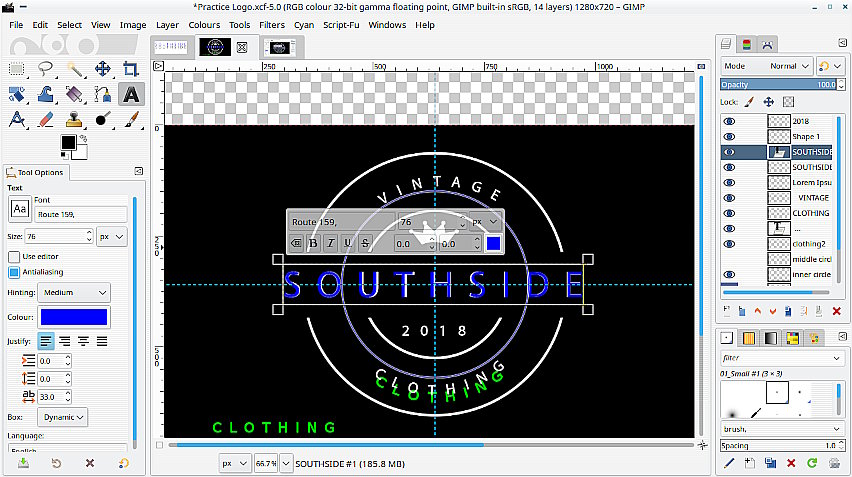This screenshot has width=852, height=477.
Task: Open the Hinting Medium dropdown
Action: click(x=74, y=292)
